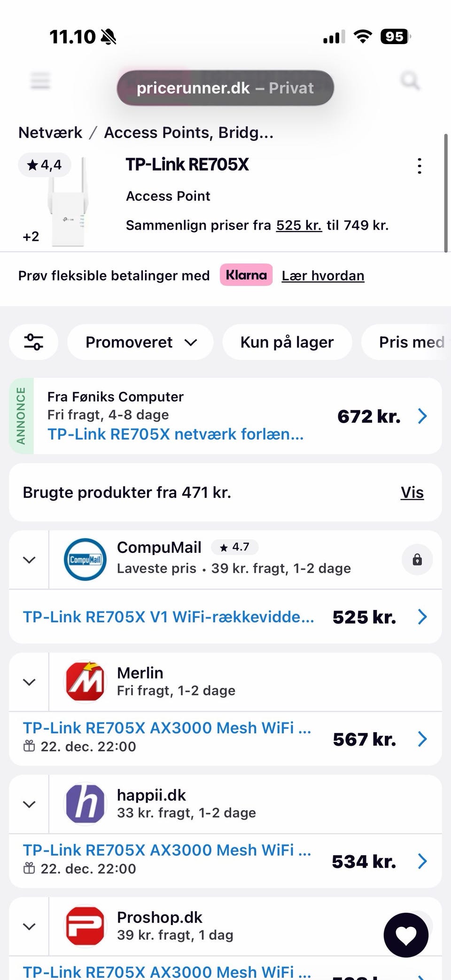This screenshot has width=451, height=980.
Task: Expand the Merlin offer details
Action: pyautogui.click(x=29, y=682)
